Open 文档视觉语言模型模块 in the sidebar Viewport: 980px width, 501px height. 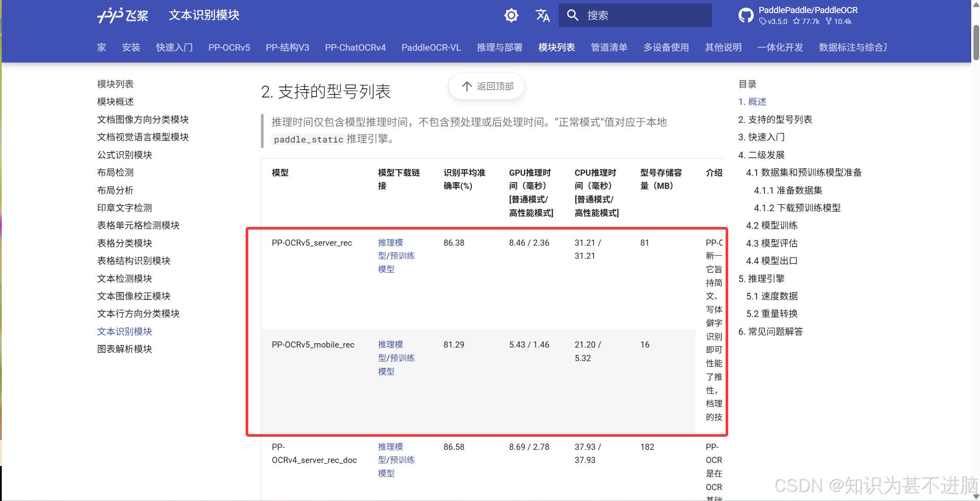click(x=143, y=137)
